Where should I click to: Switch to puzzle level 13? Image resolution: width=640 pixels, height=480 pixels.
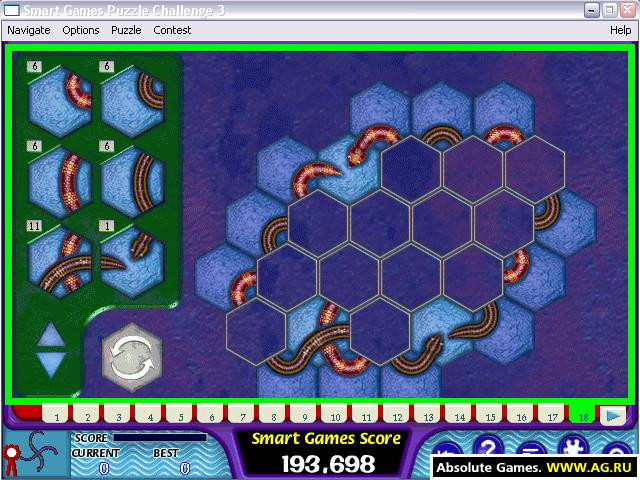429,416
